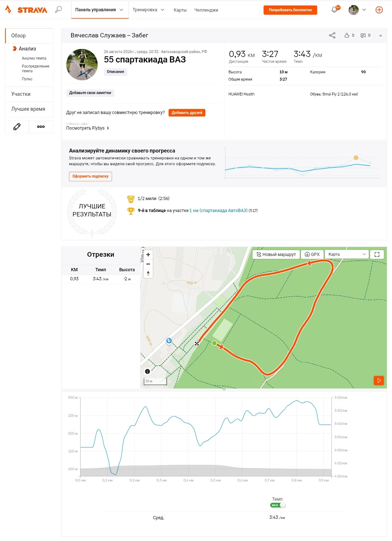Collapse the activity header triangle
The height and width of the screenshot is (541, 392).
click(380, 35)
